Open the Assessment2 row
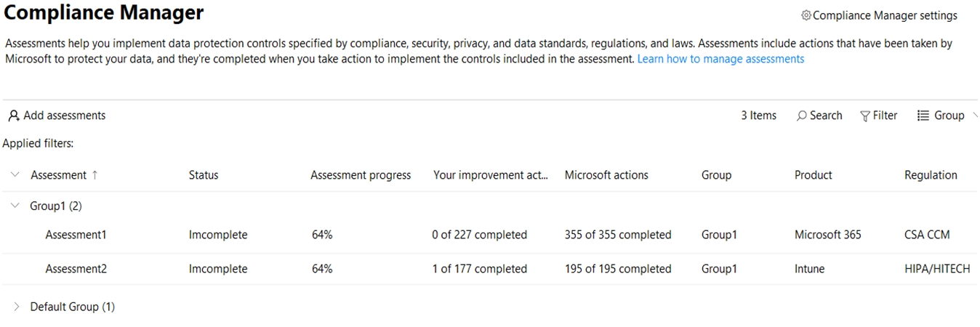This screenshot has height=327, width=980. click(490, 269)
